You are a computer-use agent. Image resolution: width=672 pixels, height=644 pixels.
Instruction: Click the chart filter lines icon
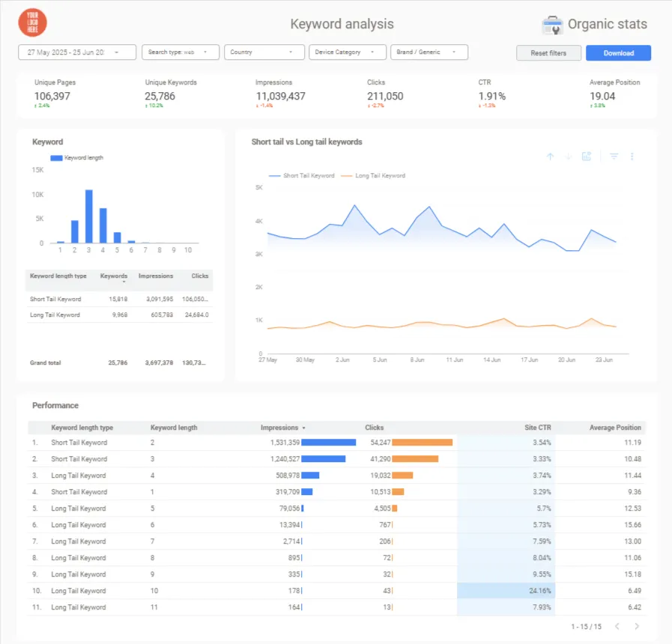614,157
